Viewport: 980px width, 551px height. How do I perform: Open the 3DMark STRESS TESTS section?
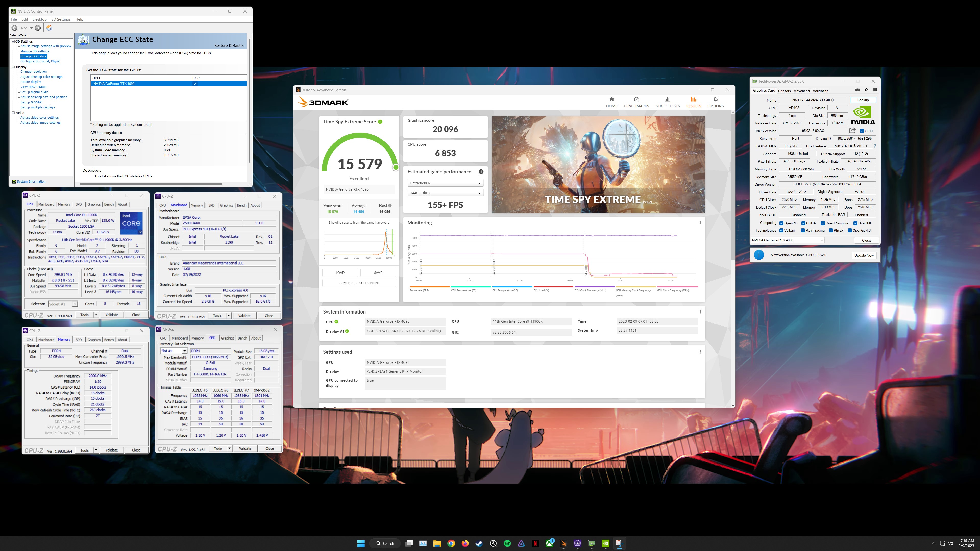pos(667,102)
